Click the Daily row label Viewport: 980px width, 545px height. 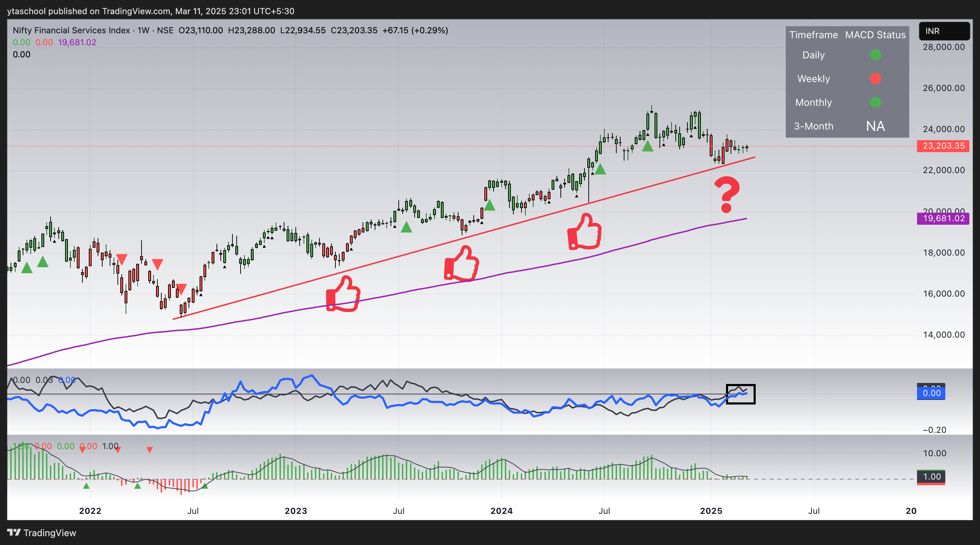tap(813, 55)
